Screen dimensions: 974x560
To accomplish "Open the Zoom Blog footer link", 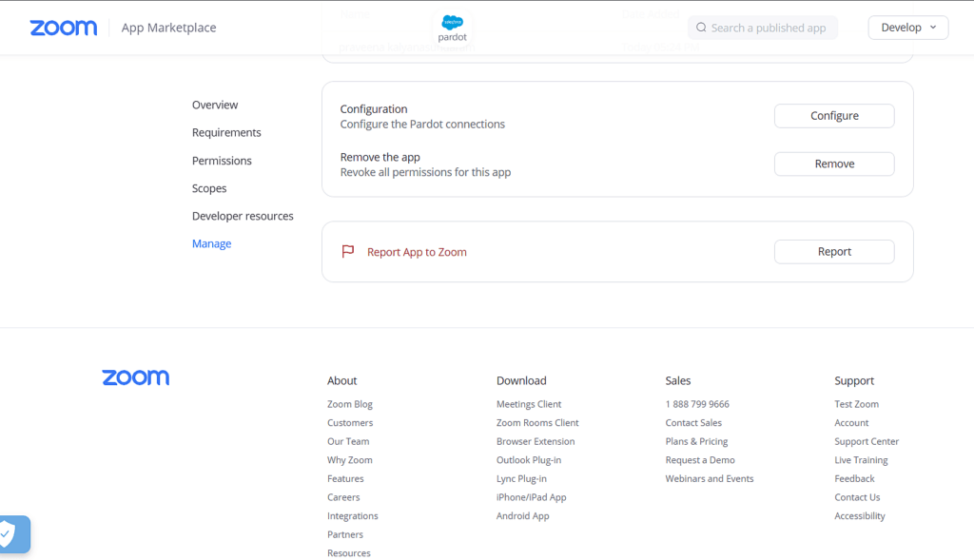I will [x=350, y=404].
